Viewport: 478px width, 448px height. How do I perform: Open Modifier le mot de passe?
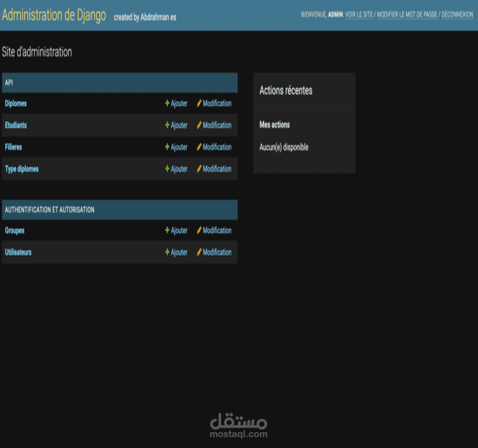tap(407, 14)
